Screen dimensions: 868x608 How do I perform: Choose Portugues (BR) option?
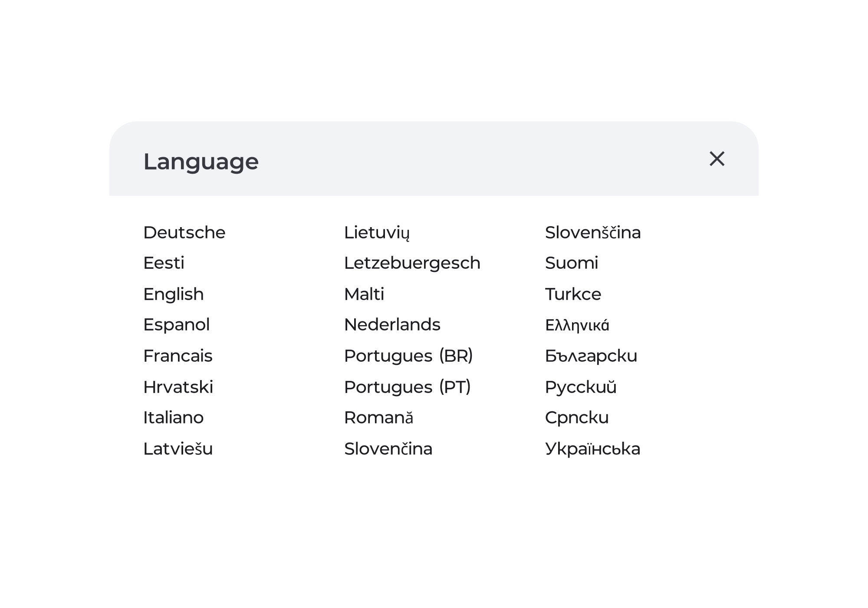(408, 356)
